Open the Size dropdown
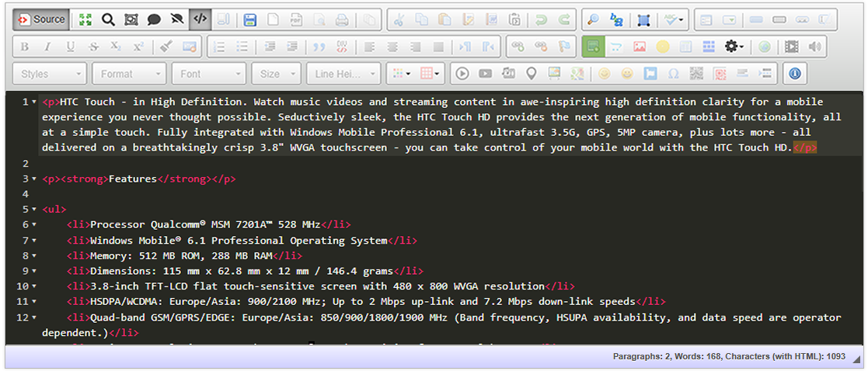 (277, 74)
